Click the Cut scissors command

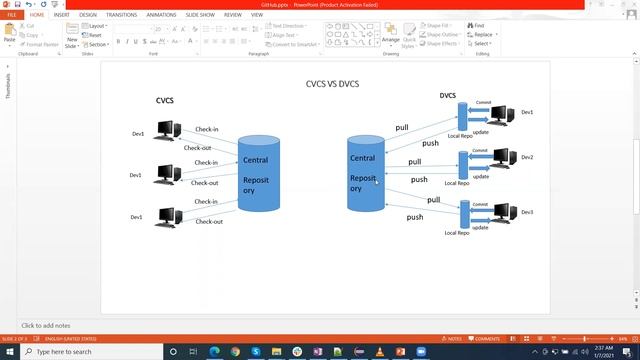(x=27, y=26)
